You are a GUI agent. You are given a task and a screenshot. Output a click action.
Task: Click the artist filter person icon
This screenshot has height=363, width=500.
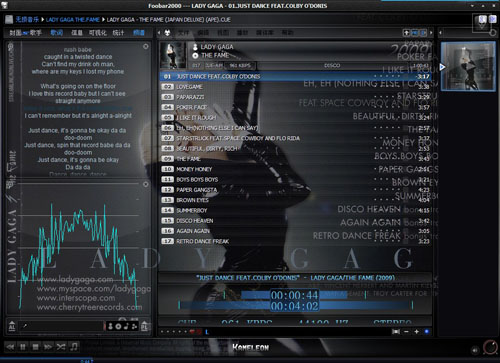110,326
